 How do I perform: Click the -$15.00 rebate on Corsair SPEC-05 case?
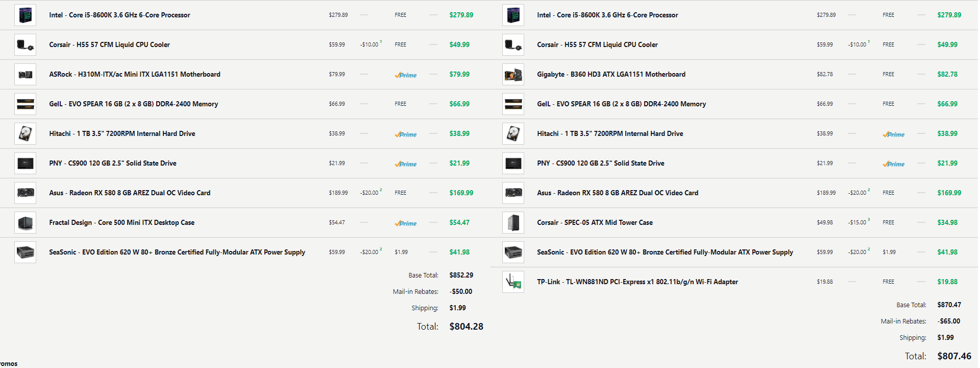857,223
